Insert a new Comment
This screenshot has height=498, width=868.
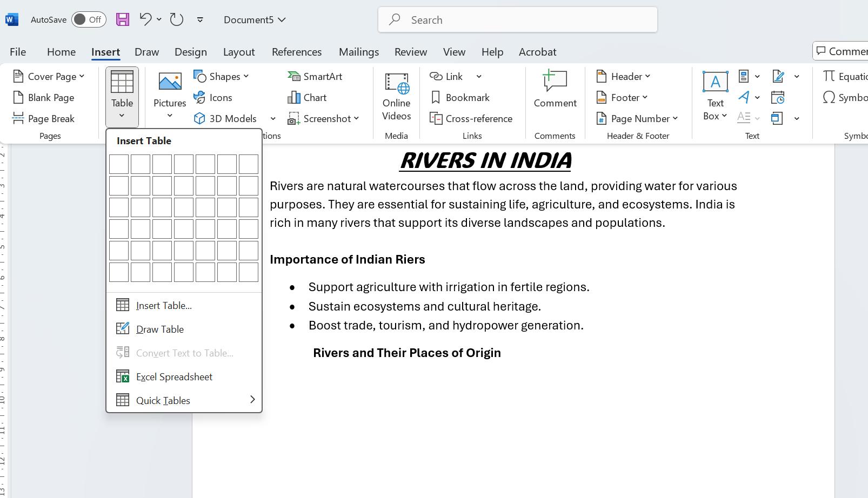tap(555, 90)
